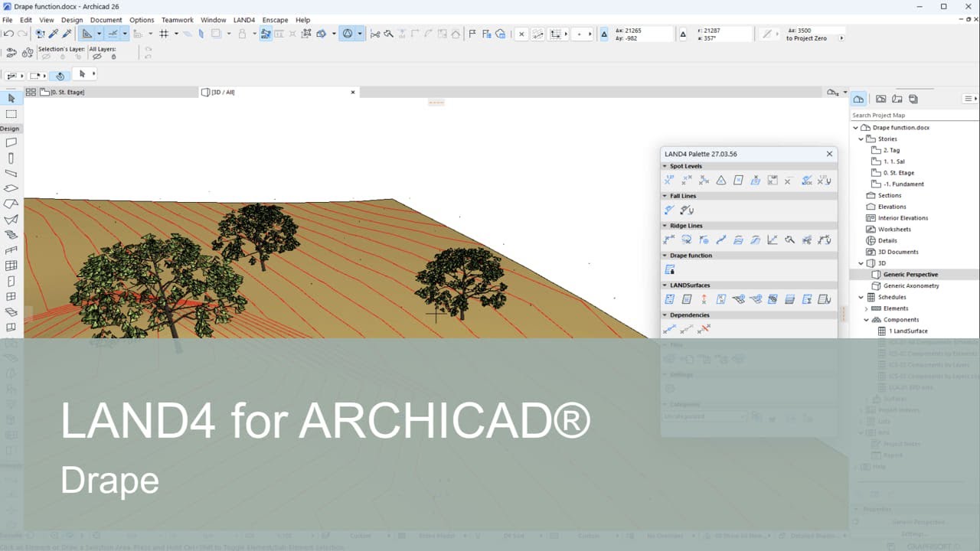Click the first LANDSurfaces tool icon
The image size is (980, 551).
[x=670, y=299]
